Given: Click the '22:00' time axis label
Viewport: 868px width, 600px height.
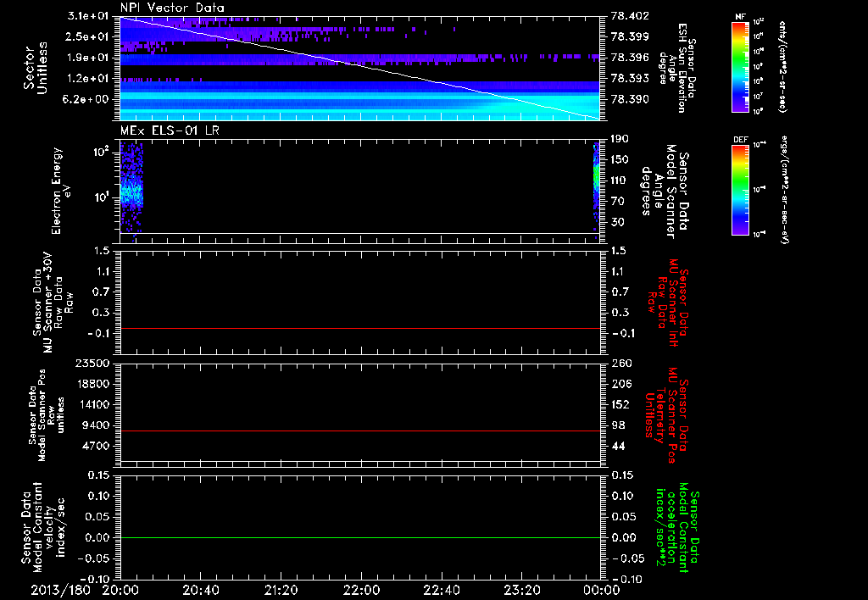Looking at the screenshot, I should click(x=360, y=590).
